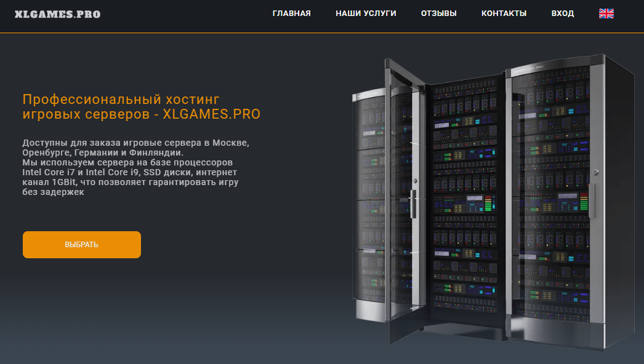Click the paragraph starting "Доступны для заказа игровые сервера"

[136, 167]
